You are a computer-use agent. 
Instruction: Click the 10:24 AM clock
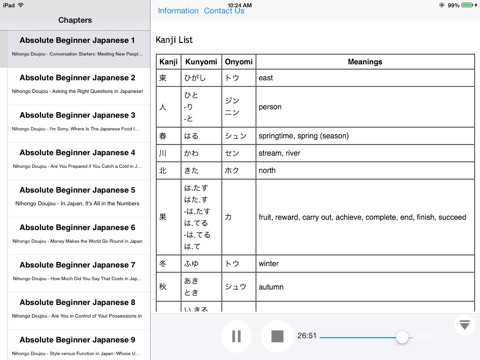pyautogui.click(x=240, y=5)
